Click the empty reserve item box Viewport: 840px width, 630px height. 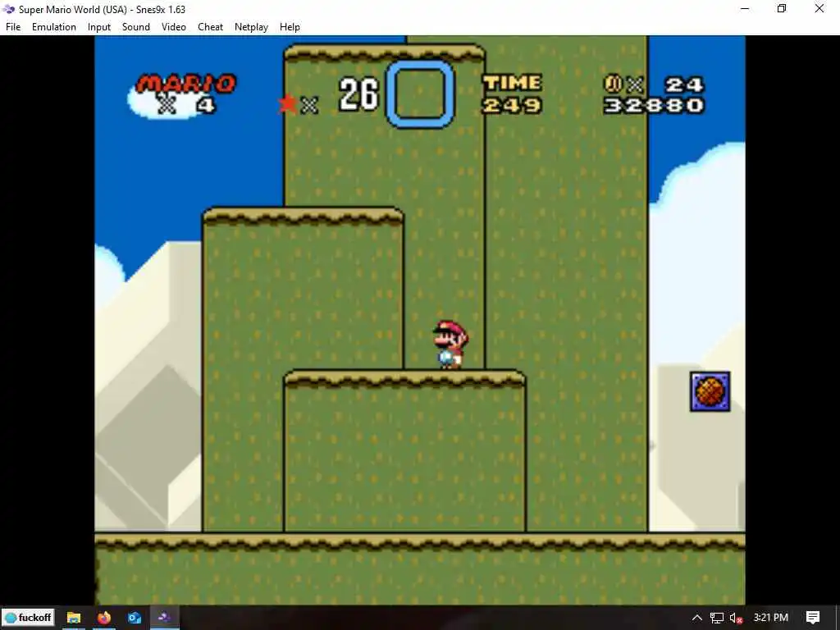tap(420, 94)
